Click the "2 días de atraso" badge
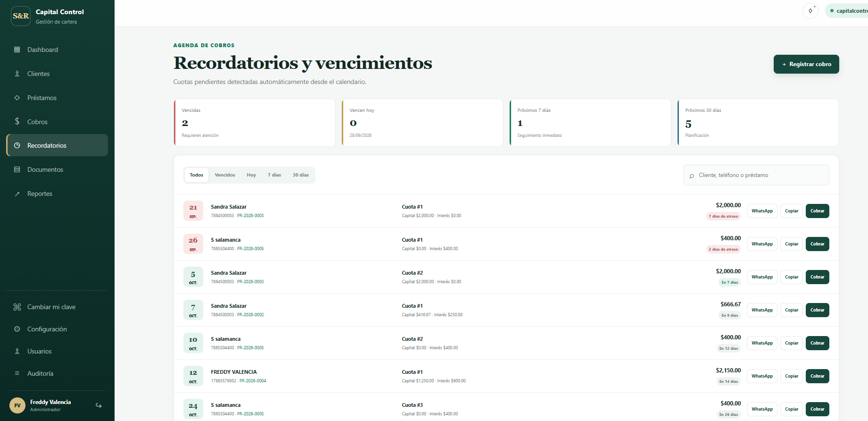This screenshot has height=421, width=868. pos(723,249)
